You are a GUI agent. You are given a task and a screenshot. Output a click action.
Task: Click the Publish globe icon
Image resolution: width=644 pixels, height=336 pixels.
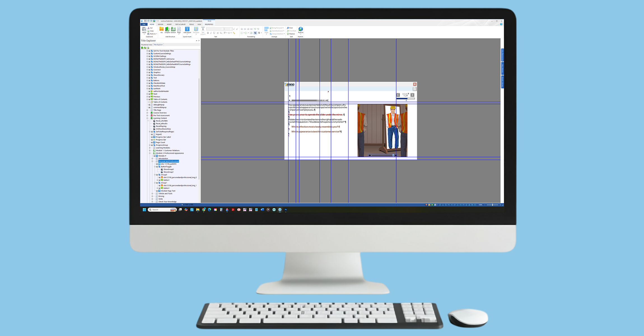[300, 29]
